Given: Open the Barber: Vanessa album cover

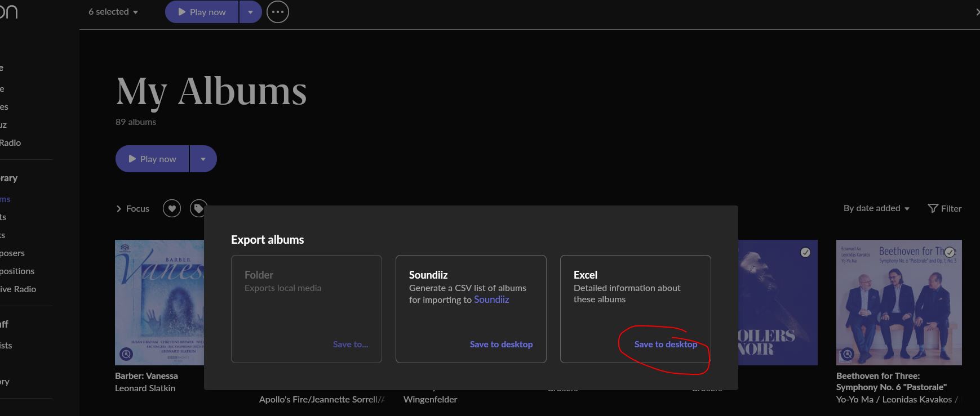Looking at the screenshot, I should (x=159, y=302).
